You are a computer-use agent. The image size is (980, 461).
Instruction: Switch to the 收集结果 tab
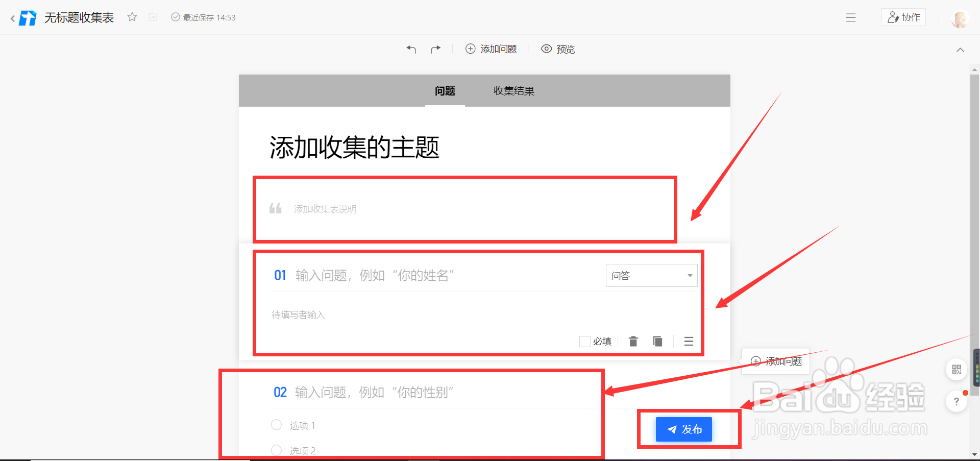point(513,91)
